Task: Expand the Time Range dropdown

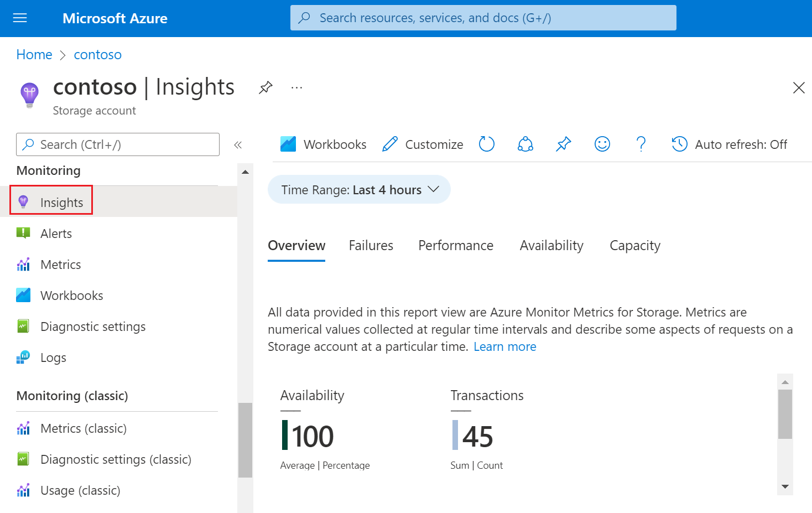Action: pos(359,189)
